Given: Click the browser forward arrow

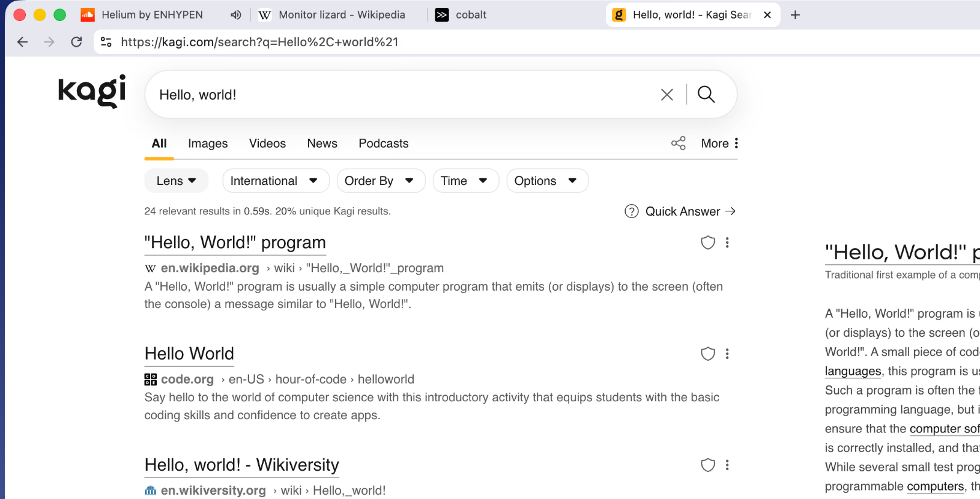Looking at the screenshot, I should [49, 42].
